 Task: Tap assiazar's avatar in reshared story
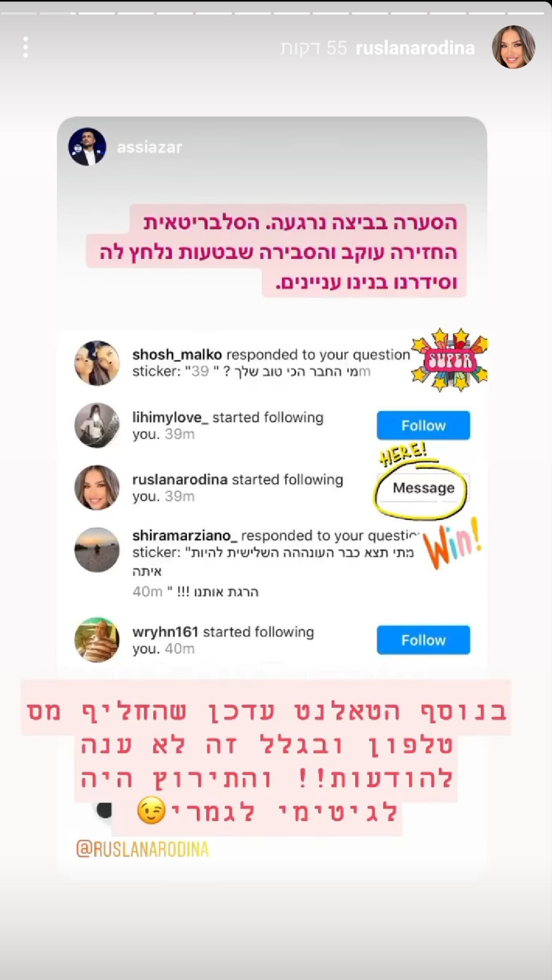(x=87, y=147)
